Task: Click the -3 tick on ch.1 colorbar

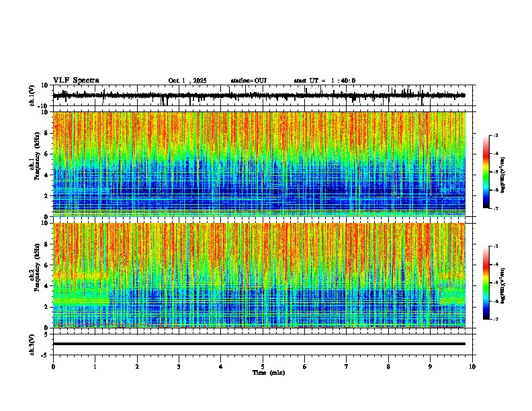Action: pyautogui.click(x=496, y=136)
